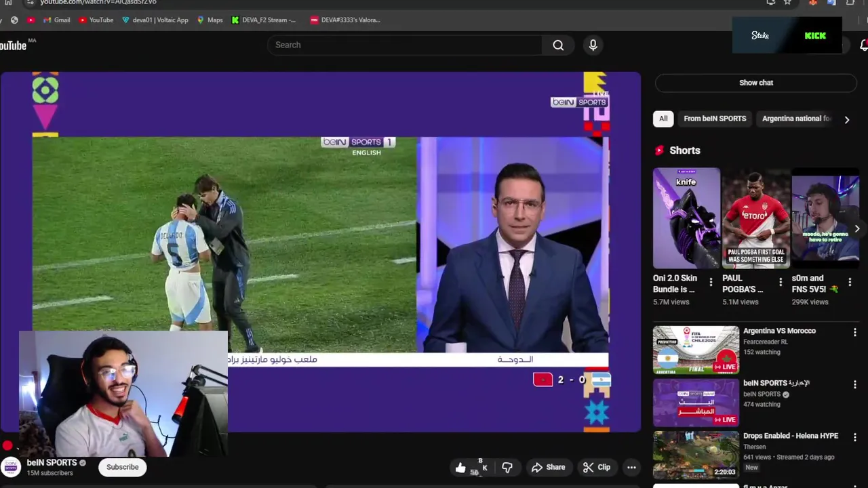Open the DEVA#3333's Valorant tracker bookmark
The width and height of the screenshot is (868, 488).
tap(345, 20)
